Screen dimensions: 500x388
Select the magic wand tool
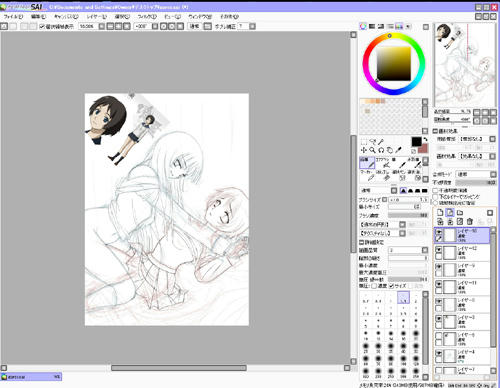point(381,142)
